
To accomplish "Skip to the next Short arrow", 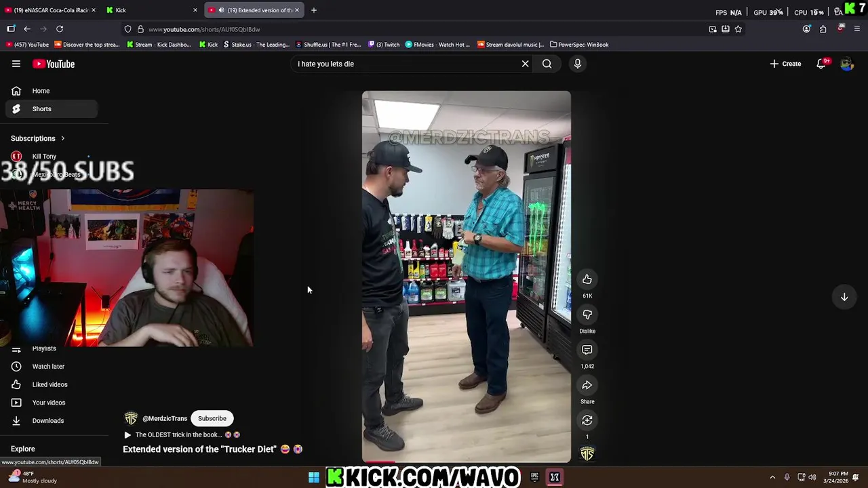I will pyautogui.click(x=844, y=297).
